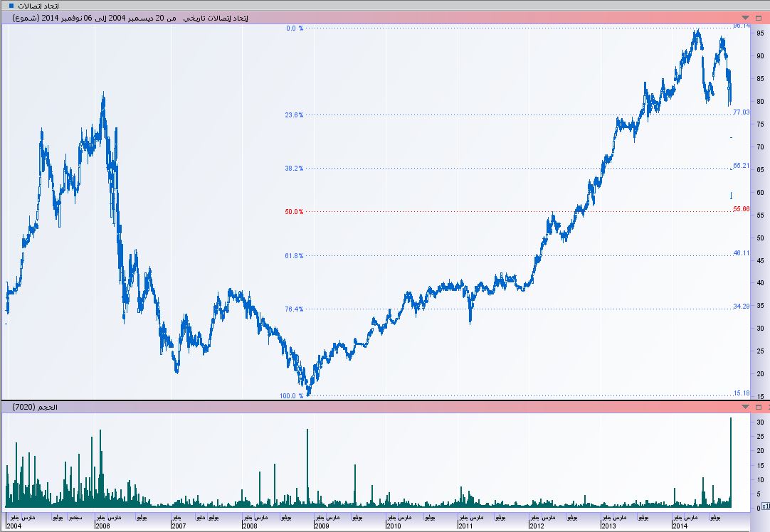Click the red 55.66 price level value
The width and height of the screenshot is (770, 532).
pyautogui.click(x=741, y=209)
